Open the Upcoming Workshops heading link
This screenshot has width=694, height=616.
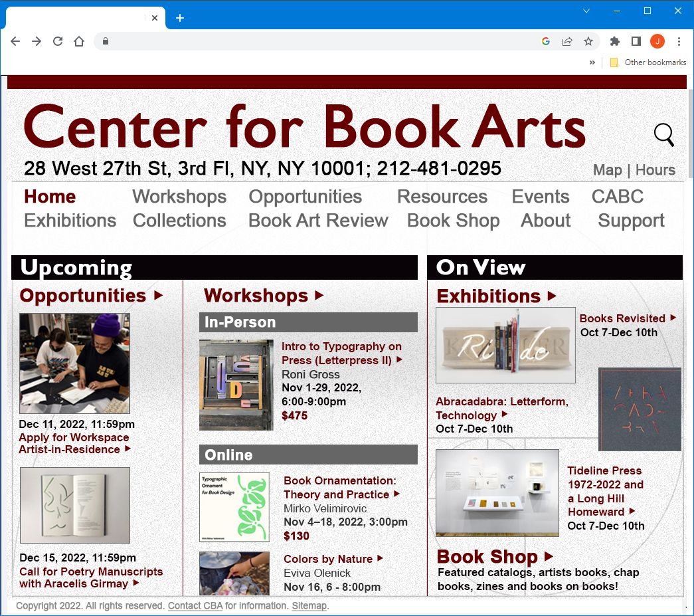click(x=264, y=296)
